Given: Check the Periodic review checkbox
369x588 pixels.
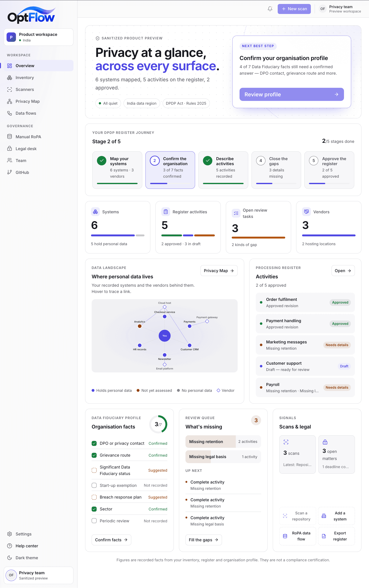Looking at the screenshot, I should tap(94, 521).
